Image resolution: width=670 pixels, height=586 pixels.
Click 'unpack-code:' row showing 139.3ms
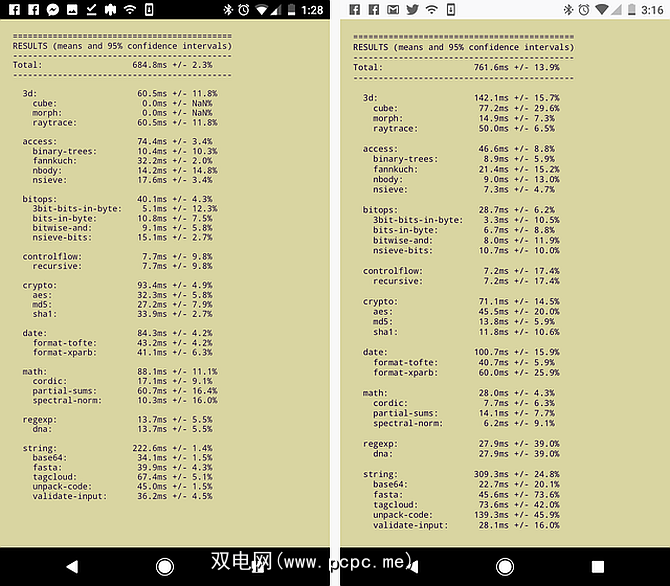pyautogui.click(x=466, y=515)
